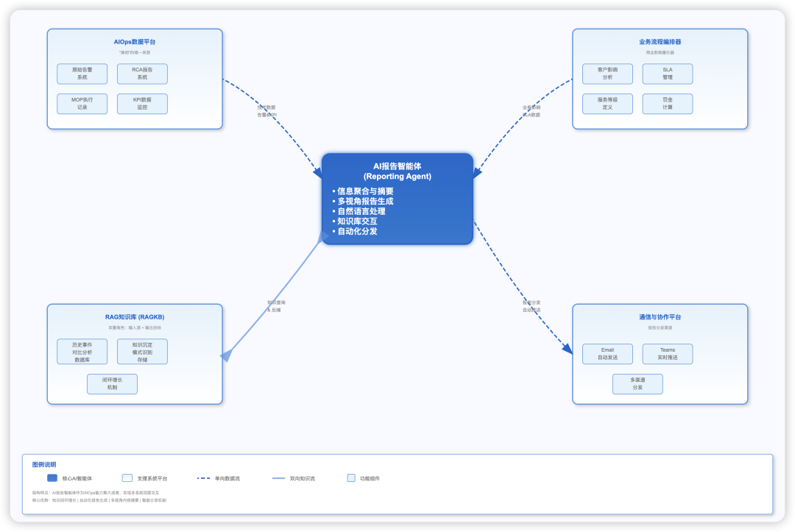
Task: Click the 核心优势 description line in legend
Action: click(99, 500)
